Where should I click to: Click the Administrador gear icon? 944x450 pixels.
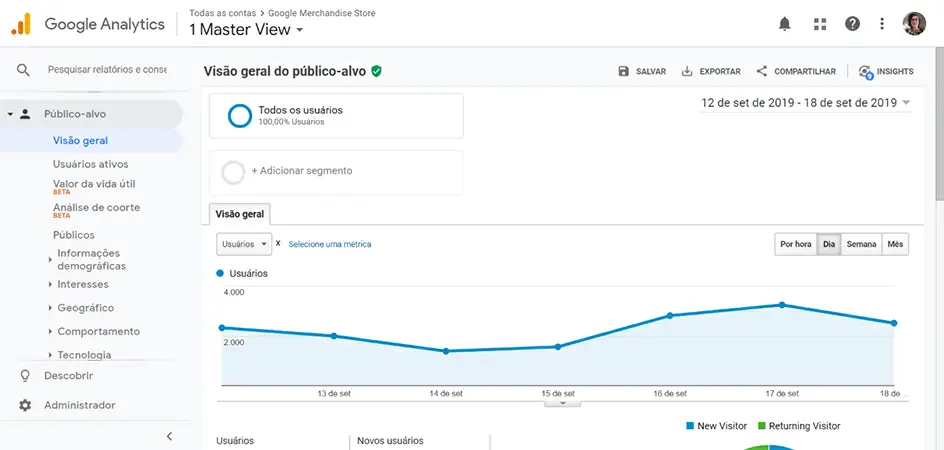click(x=25, y=405)
